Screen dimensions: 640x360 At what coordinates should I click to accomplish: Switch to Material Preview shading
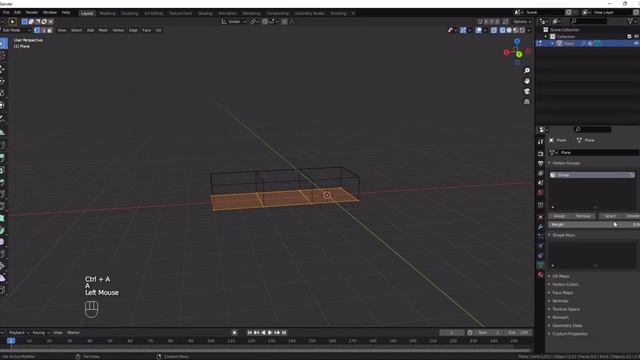click(x=516, y=30)
